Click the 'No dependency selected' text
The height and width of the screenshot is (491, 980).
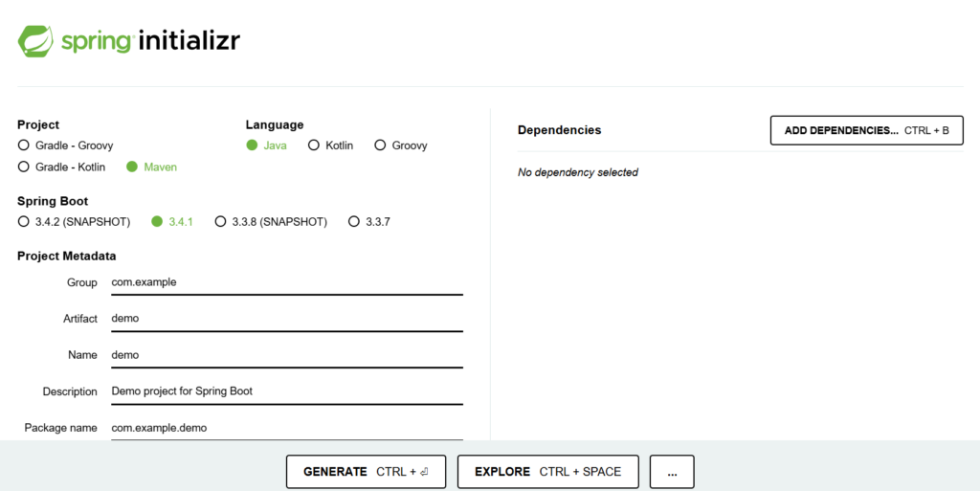click(x=578, y=172)
